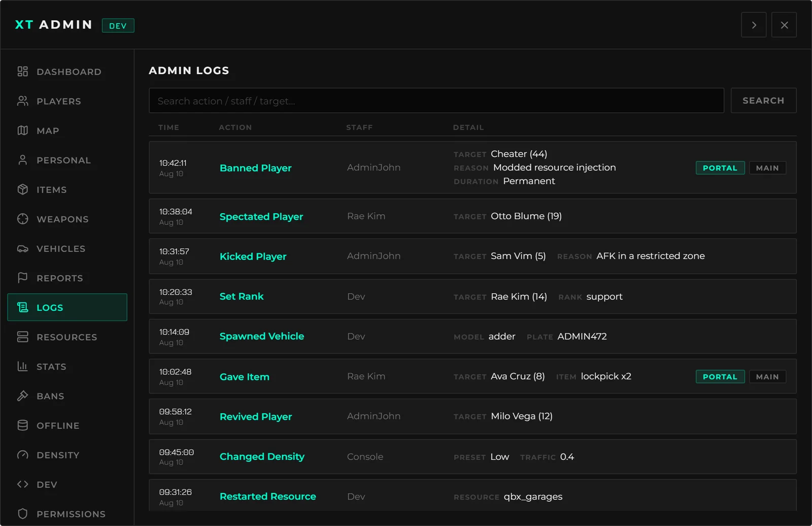Open the Dashboard icon in sidebar
The width and height of the screenshot is (812, 526).
click(x=22, y=72)
